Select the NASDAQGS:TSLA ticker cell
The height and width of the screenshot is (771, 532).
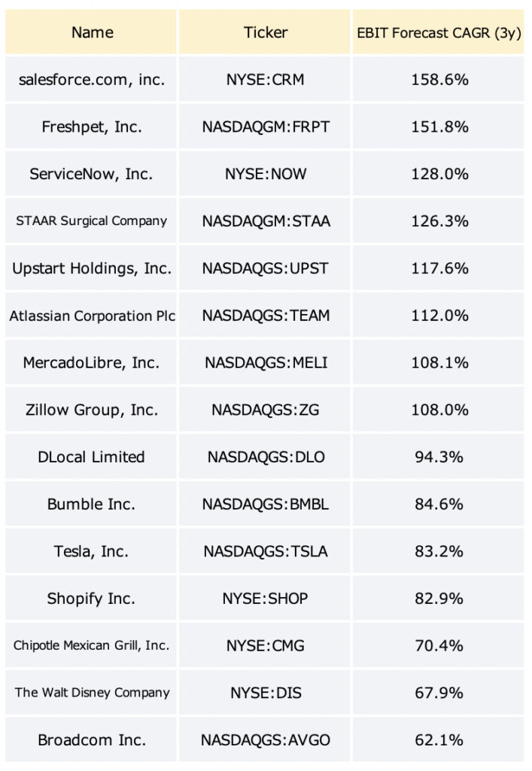pos(265,551)
